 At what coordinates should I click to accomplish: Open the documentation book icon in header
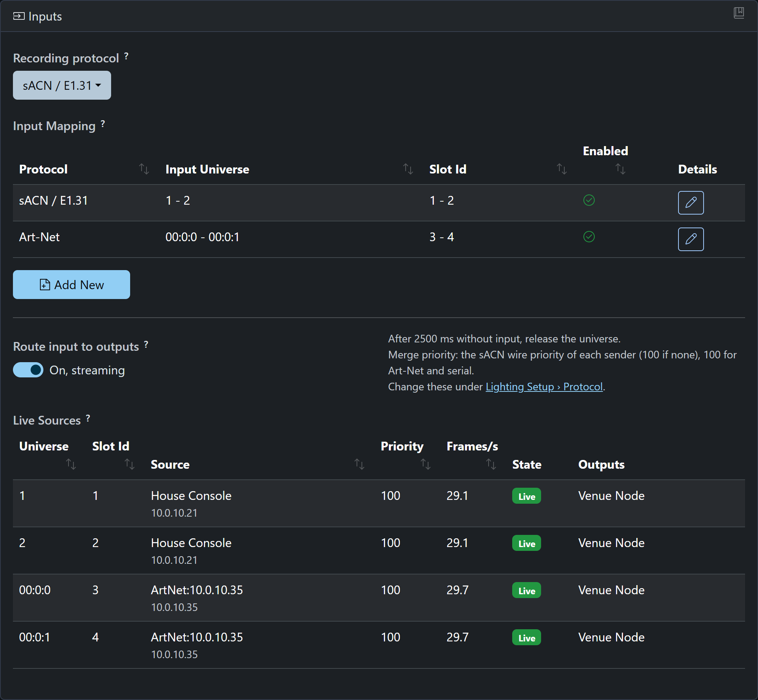pos(739,13)
